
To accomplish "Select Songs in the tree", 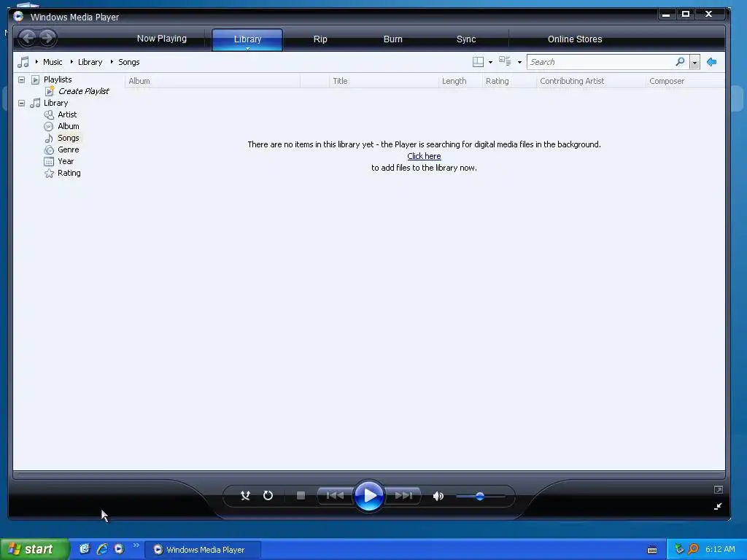I will (x=68, y=138).
